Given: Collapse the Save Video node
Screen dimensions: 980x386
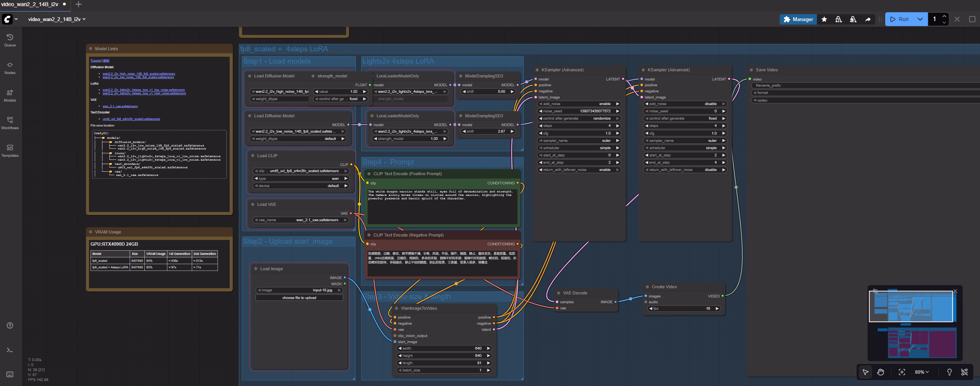Looking at the screenshot, I should coord(751,70).
